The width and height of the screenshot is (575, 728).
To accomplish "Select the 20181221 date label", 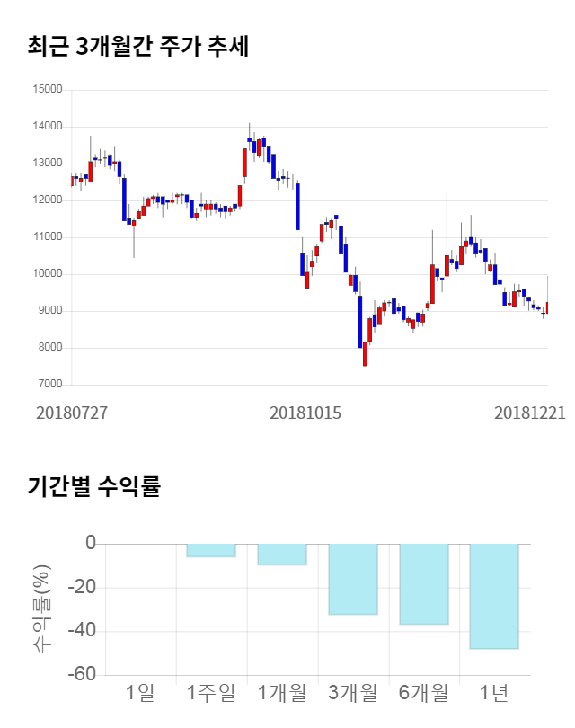I will click(x=530, y=413).
